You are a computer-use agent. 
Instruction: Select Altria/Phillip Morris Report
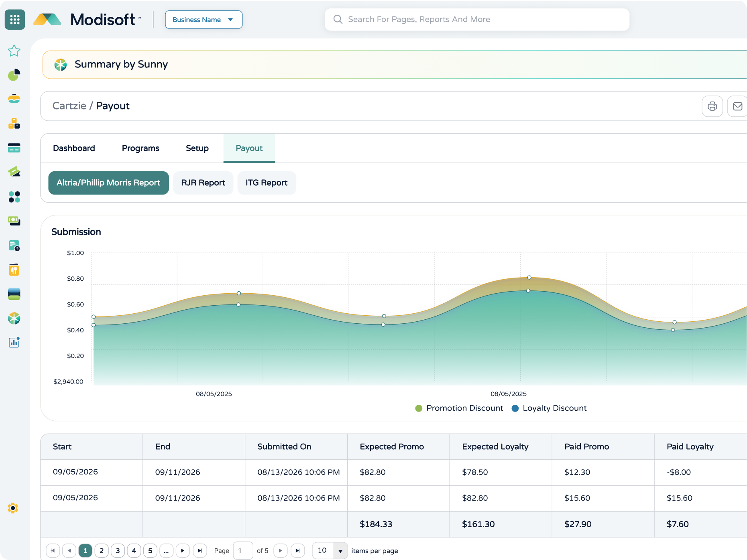tap(108, 183)
